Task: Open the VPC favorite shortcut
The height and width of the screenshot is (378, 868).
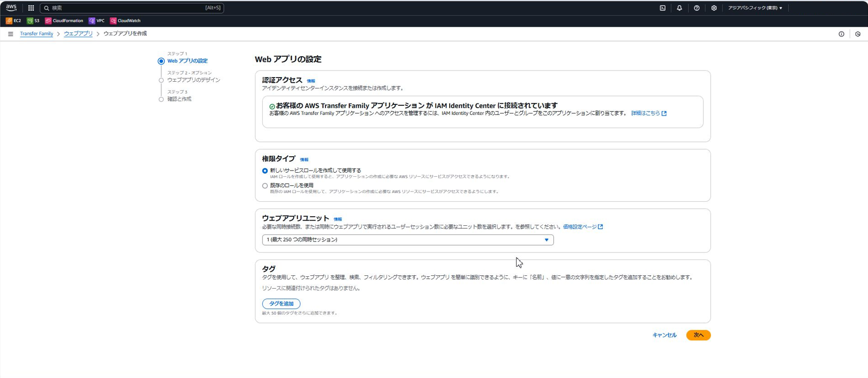Action: (x=97, y=21)
